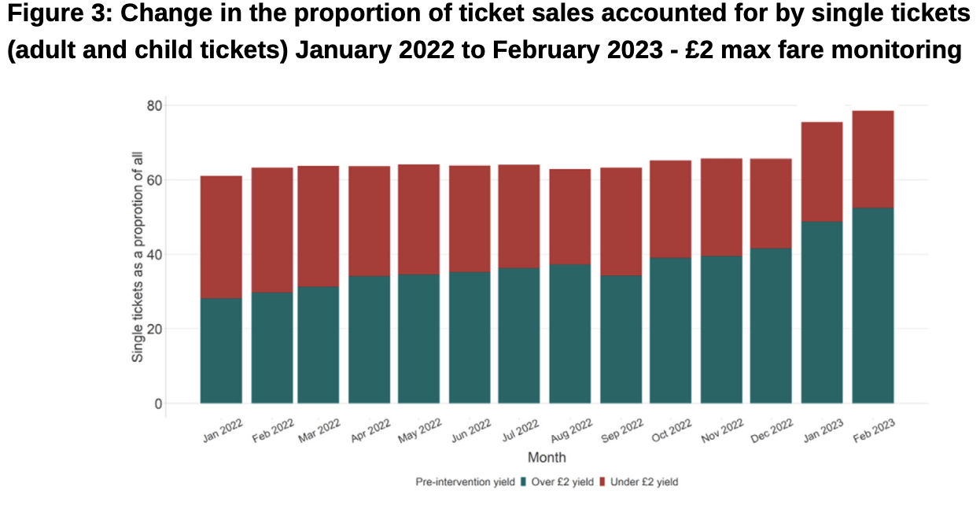Click the Feb 2023 x-axis label
The width and height of the screenshot is (980, 505).
click(x=873, y=430)
